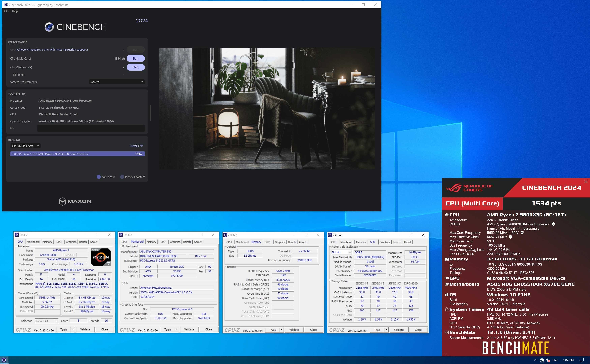The width and height of the screenshot is (590, 364).
Task: Click the 5:02 PM taskbar clock
Action: [x=568, y=360]
